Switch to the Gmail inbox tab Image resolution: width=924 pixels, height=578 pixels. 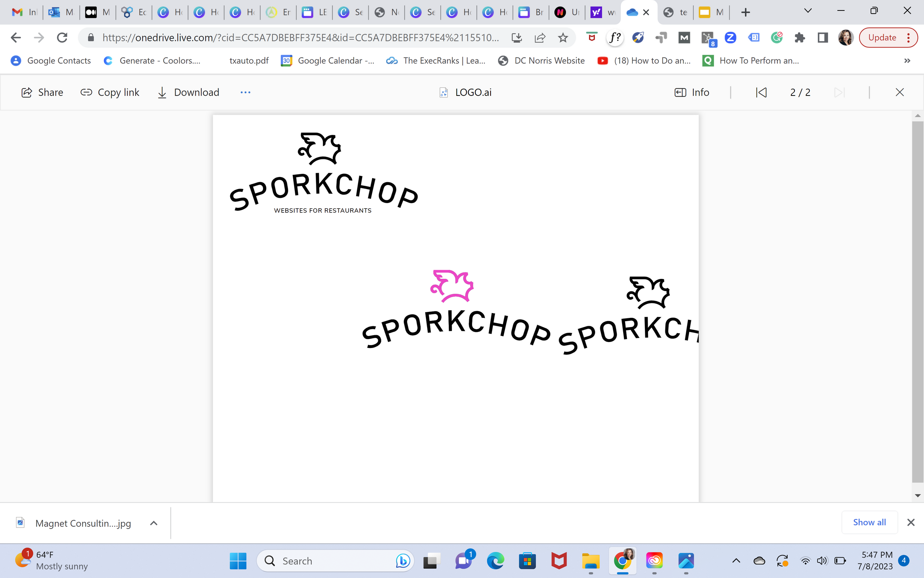(24, 12)
